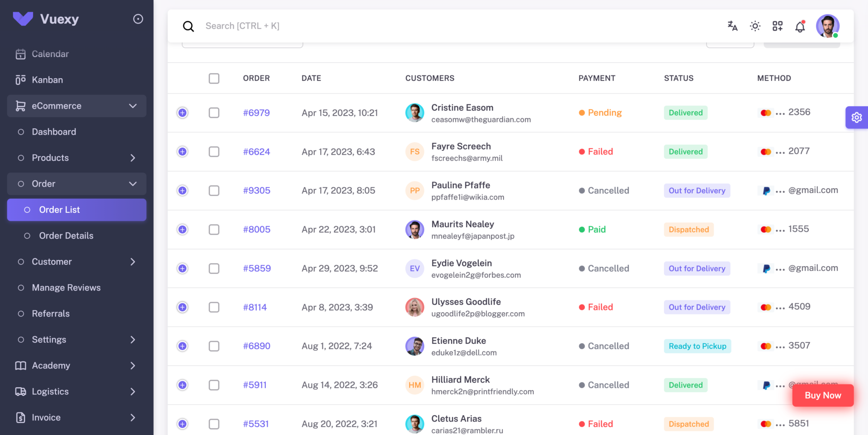Expand the Academy submenu chevron
The image size is (868, 435).
pyautogui.click(x=133, y=366)
